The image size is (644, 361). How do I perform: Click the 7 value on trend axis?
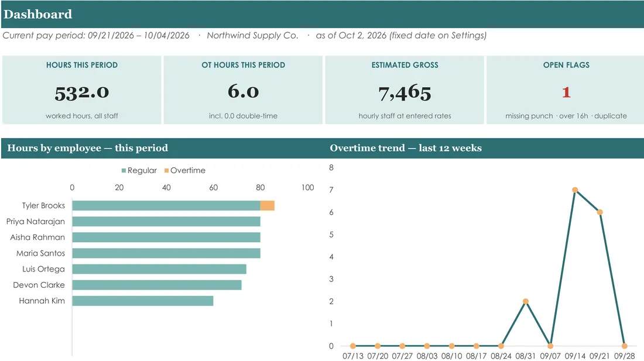(331, 190)
